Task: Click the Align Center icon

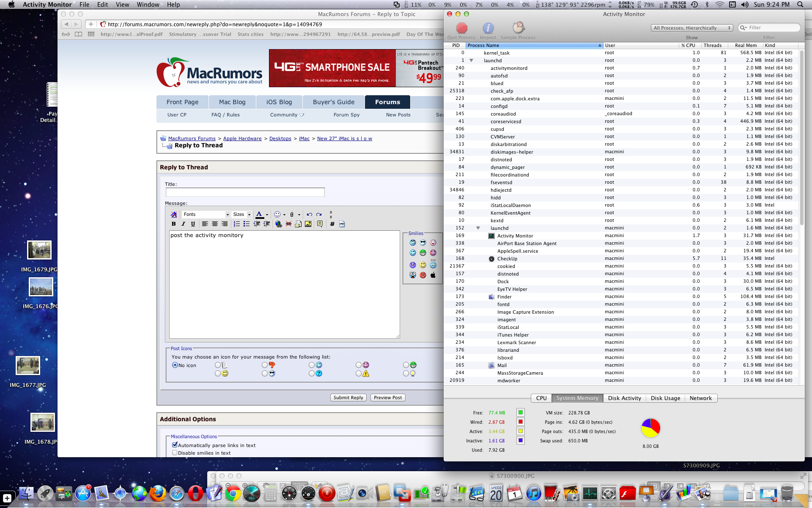Action: point(215,224)
